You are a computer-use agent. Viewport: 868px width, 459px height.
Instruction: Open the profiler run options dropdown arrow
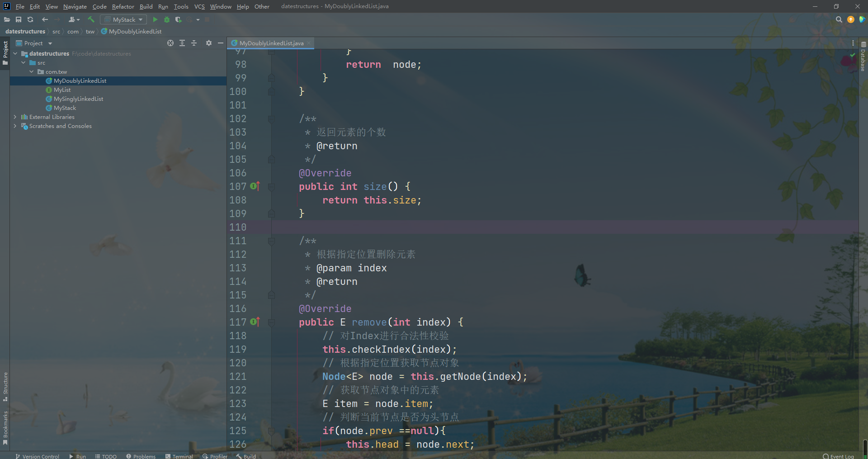coord(198,19)
